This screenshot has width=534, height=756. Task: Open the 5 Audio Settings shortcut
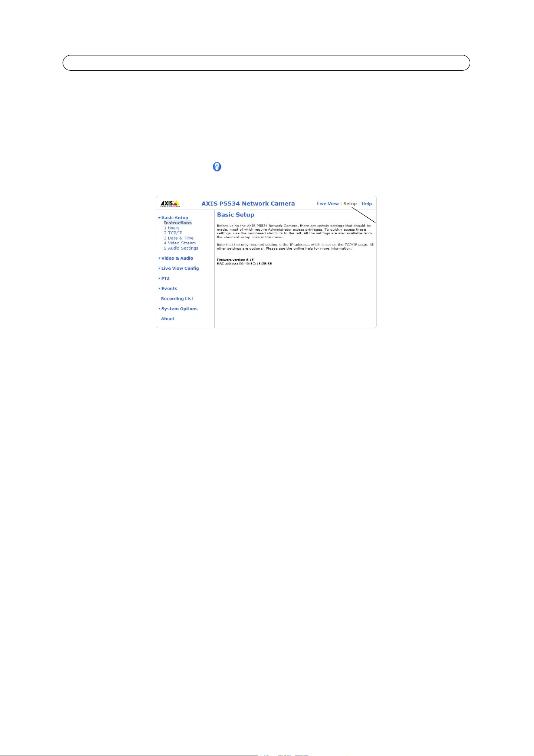181,248
